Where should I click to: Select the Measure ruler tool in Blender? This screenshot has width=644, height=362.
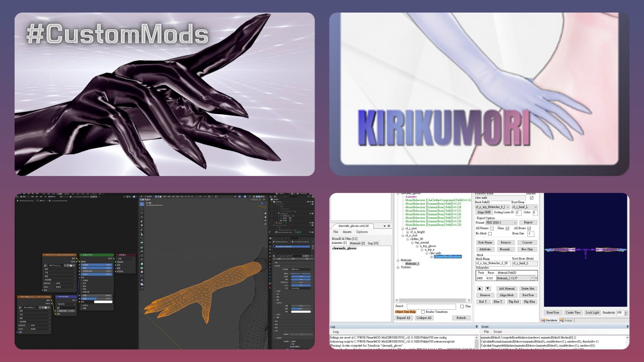pos(142,234)
